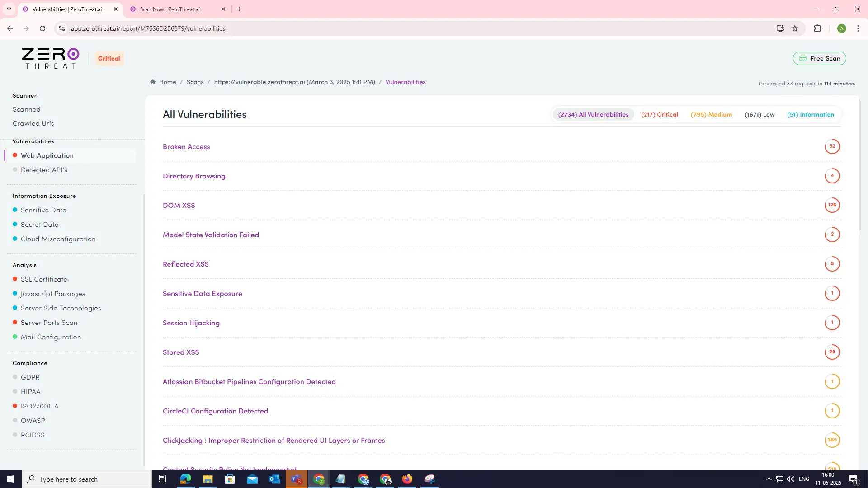Open the Stored XSS count badge 26
Viewport: 868px width, 488px height.
832,352
